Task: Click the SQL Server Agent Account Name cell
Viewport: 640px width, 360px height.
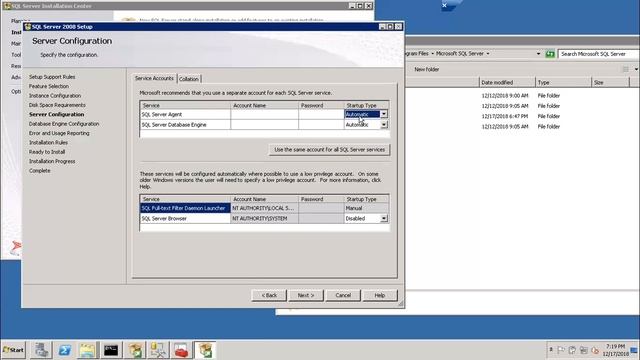Action: pyautogui.click(x=264, y=114)
